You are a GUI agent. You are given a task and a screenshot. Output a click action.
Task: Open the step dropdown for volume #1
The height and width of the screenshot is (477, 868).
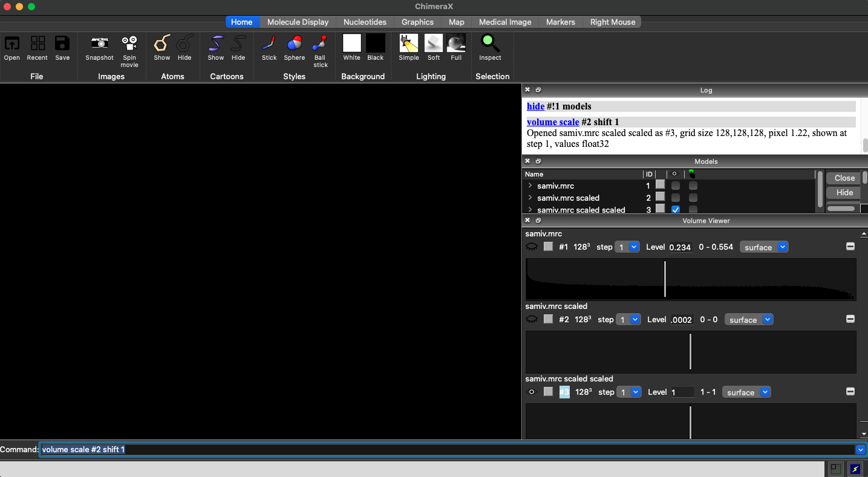(627, 247)
